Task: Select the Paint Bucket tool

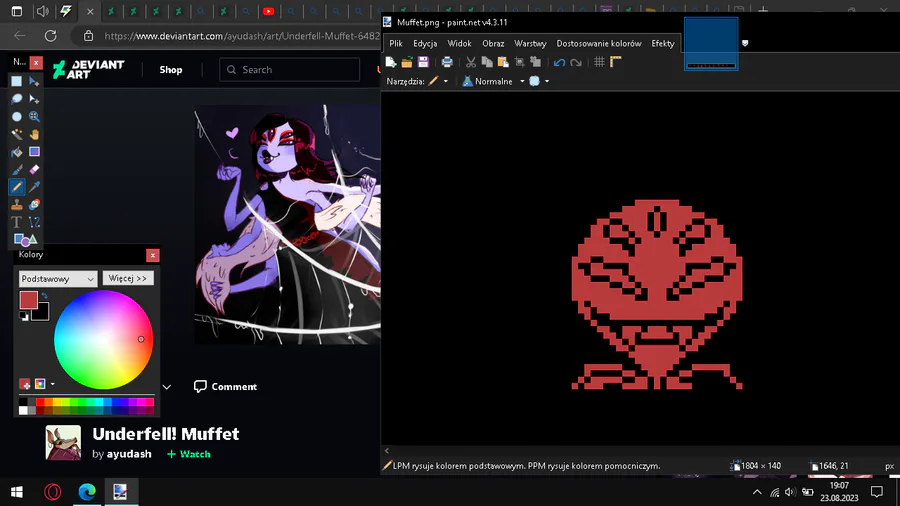Action: 17,152
